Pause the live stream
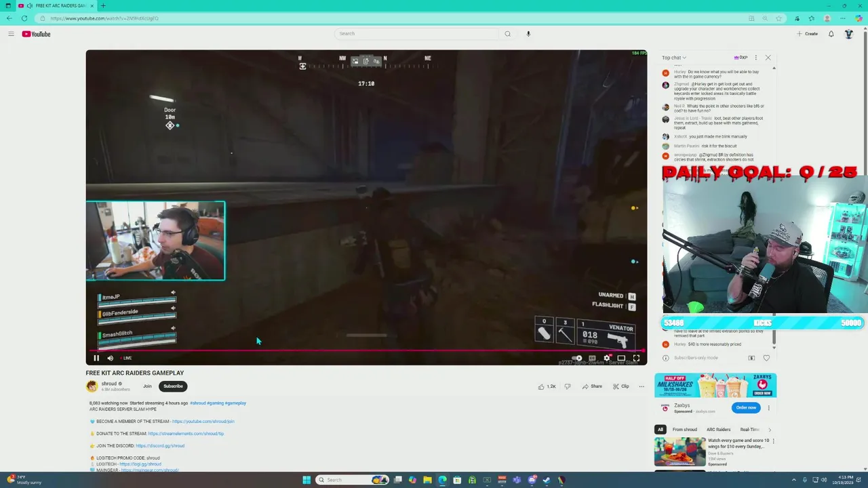Screen dimensions: 868x488 (x=96, y=358)
